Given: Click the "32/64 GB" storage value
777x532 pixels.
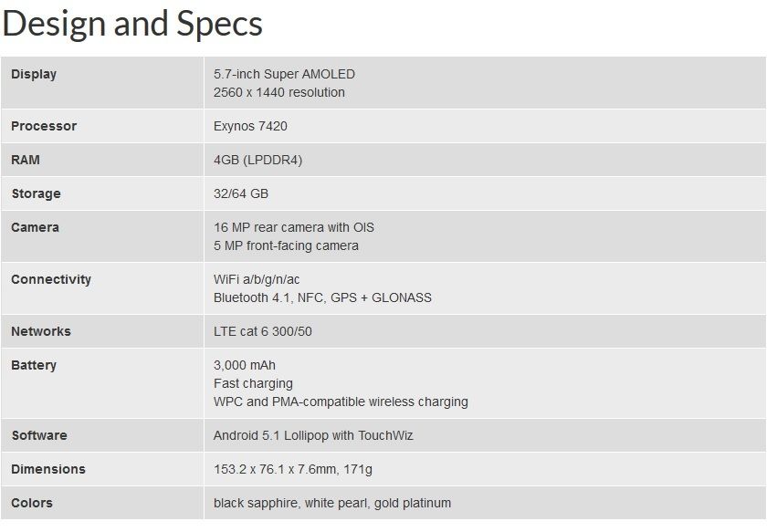Looking at the screenshot, I should (x=241, y=193).
